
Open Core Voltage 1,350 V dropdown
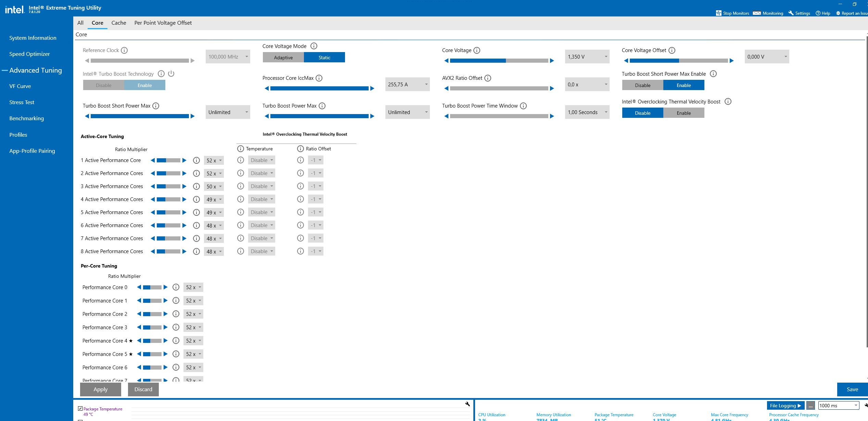(x=587, y=57)
